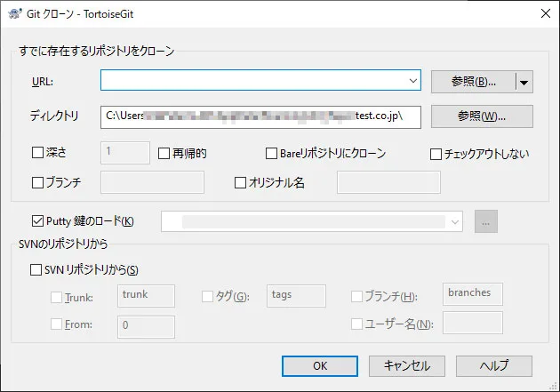Image resolution: width=560 pixels, height=392 pixels.
Task: Click the branches text field
Action: [473, 294]
